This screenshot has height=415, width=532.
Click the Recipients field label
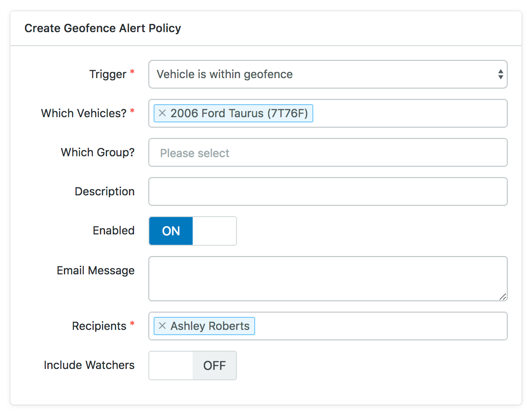(99, 326)
